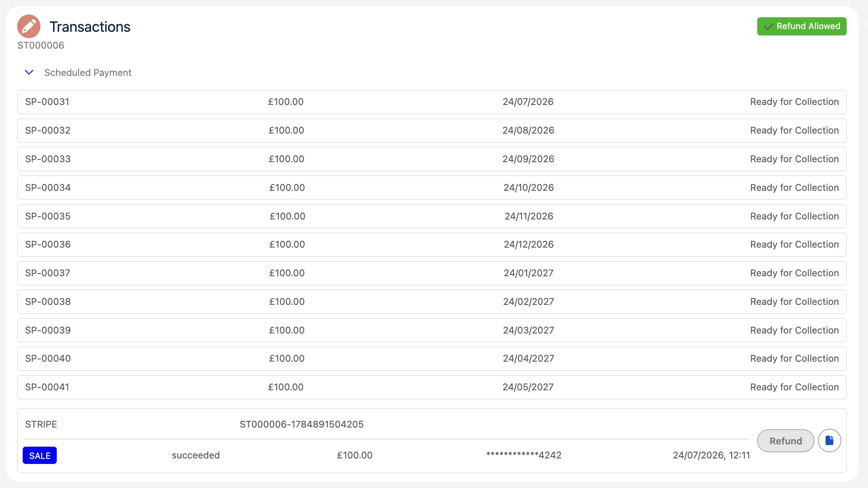Click Ready for Collection status of SP-00031

pyautogui.click(x=794, y=102)
